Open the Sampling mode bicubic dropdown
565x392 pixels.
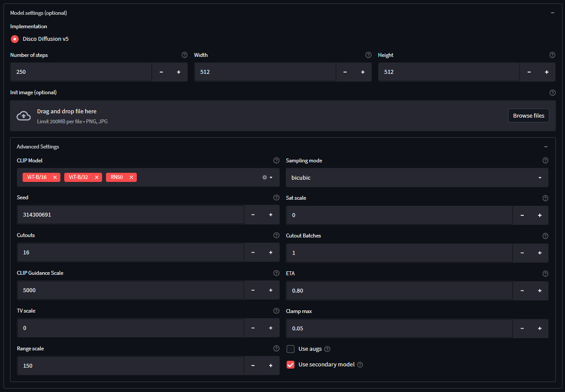click(417, 178)
